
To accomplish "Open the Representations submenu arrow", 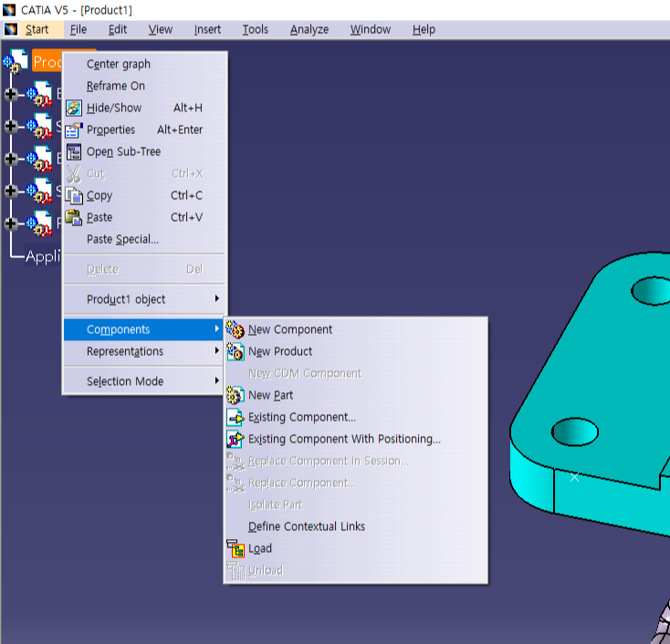I will [217, 350].
